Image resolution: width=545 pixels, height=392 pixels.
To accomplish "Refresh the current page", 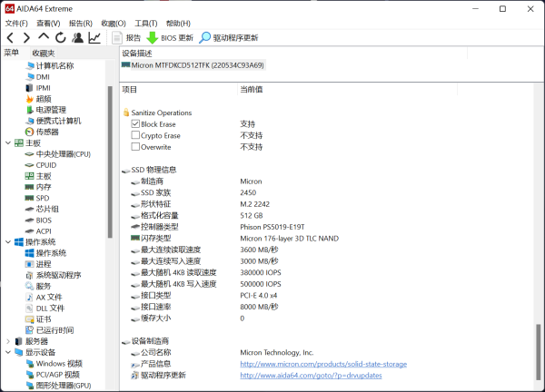I will tap(61, 37).
